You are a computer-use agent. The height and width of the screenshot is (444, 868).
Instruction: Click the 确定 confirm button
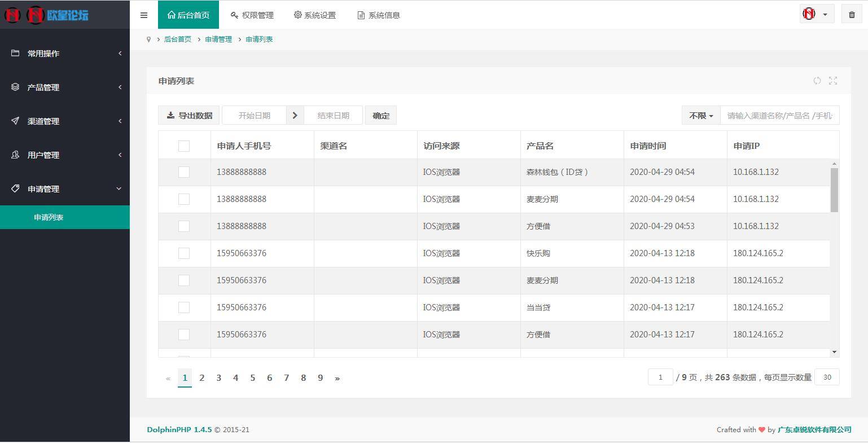(x=380, y=115)
